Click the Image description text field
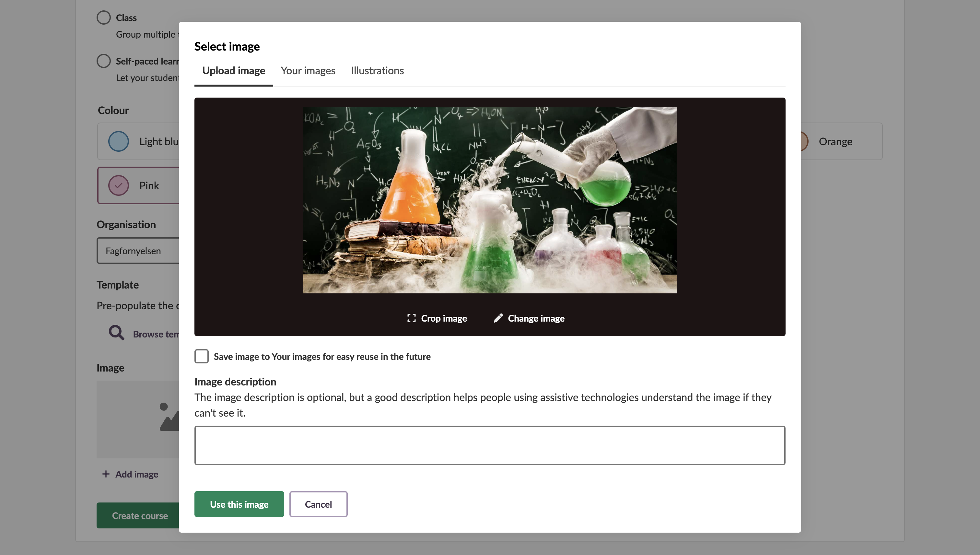Screen dimensions: 980x555 [490, 445]
